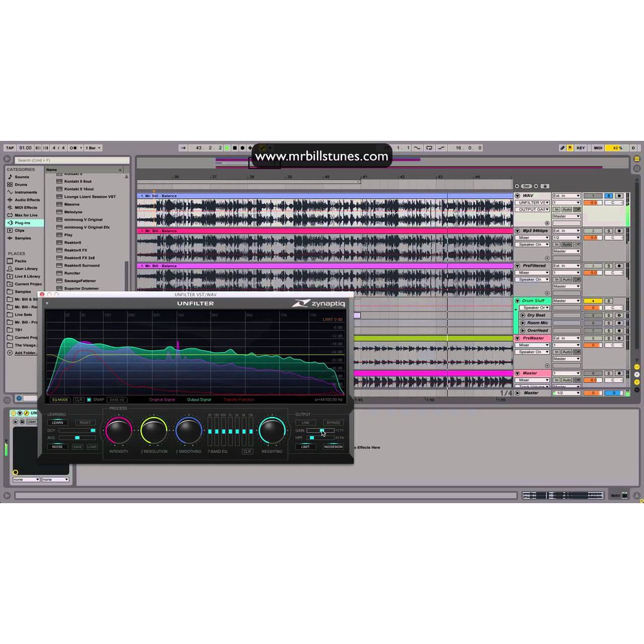This screenshot has width=644, height=644.
Task: Collapse the WAV track unfold triangle
Action: click(x=518, y=196)
